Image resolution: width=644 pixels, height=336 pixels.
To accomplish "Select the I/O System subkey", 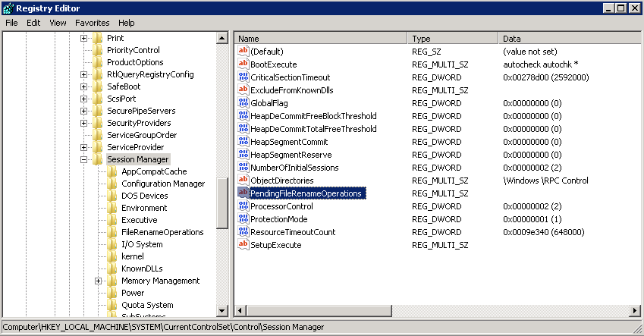I will [142, 244].
